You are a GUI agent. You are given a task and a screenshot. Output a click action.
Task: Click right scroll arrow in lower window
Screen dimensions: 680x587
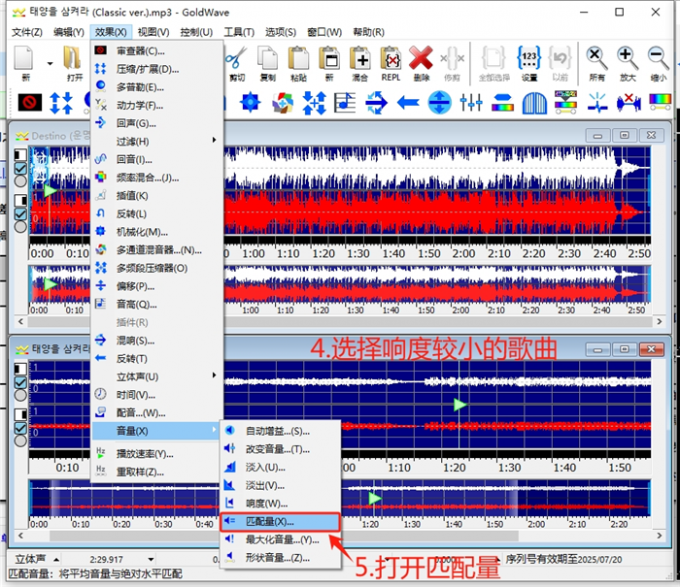[x=659, y=535]
